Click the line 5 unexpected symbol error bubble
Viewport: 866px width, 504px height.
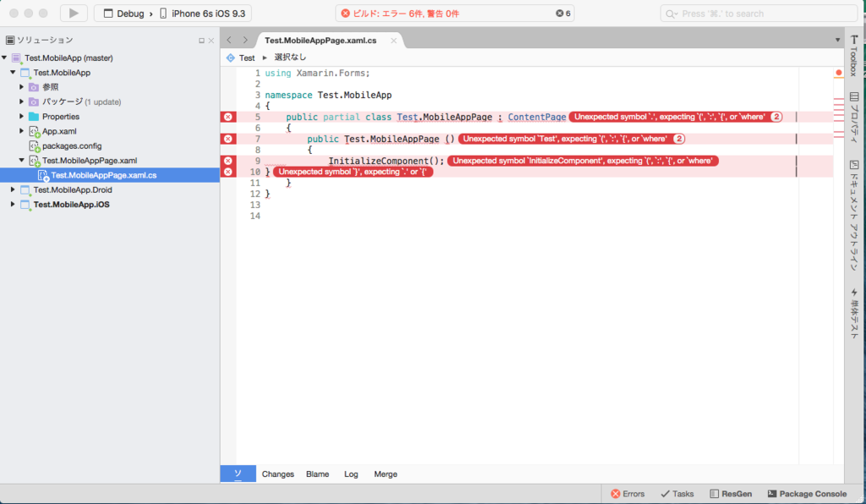[x=676, y=117]
